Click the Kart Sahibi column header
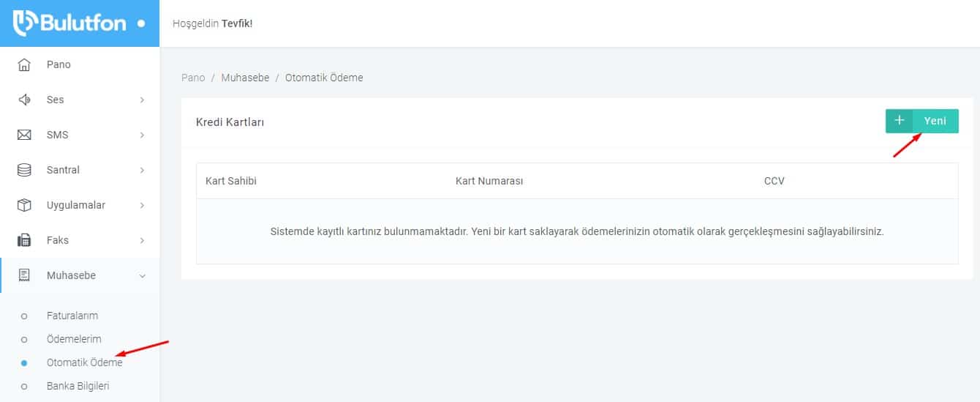 tap(231, 181)
